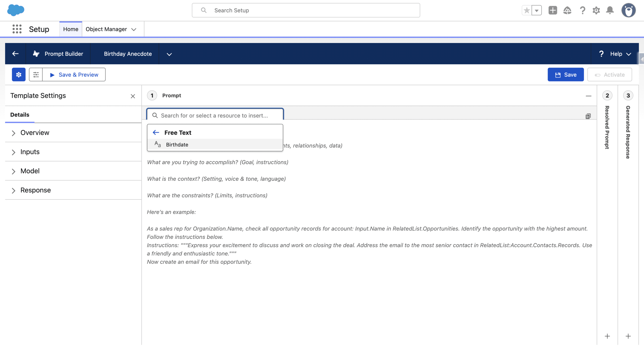Click the copy prompt icon
Screen dimensions: 644x350
pyautogui.click(x=588, y=116)
